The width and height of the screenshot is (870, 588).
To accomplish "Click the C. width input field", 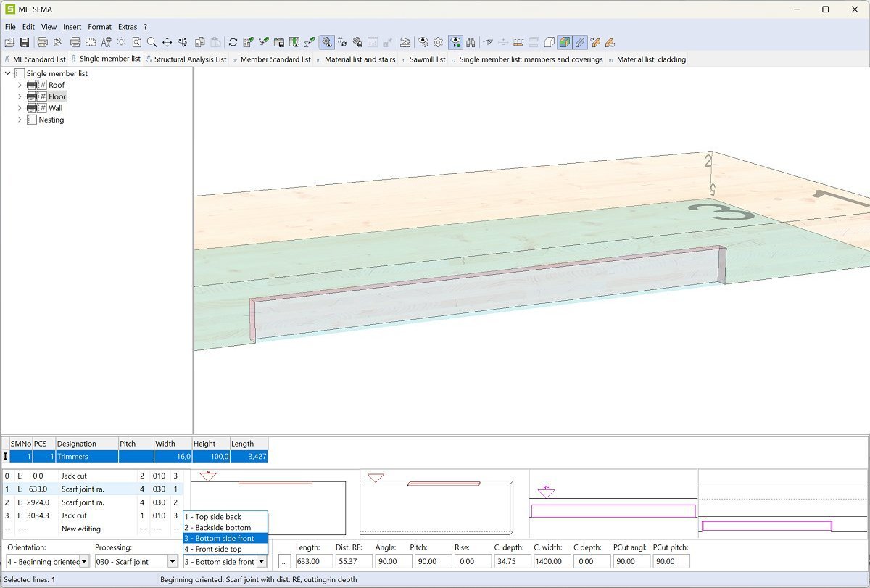I will coord(552,561).
